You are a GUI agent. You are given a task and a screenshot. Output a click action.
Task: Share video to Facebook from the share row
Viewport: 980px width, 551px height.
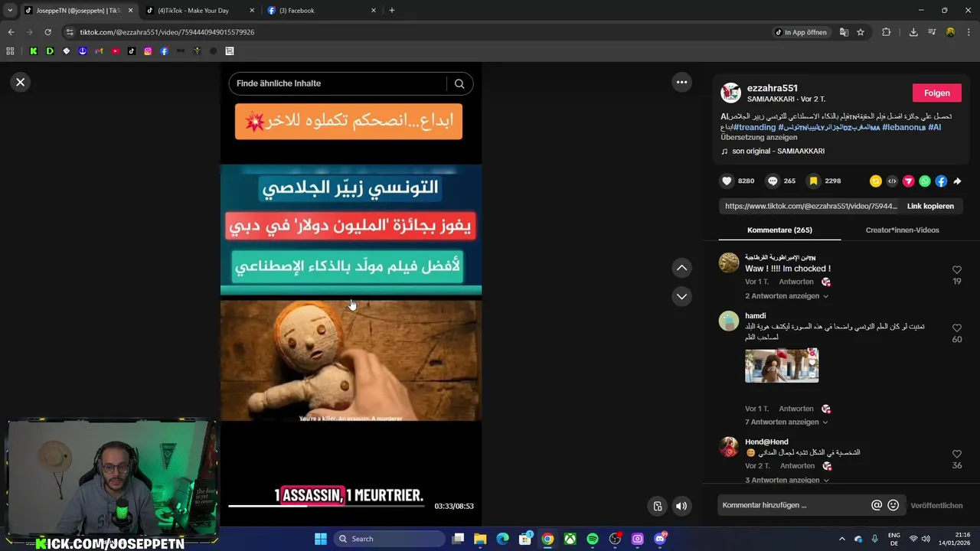pyautogui.click(x=941, y=181)
